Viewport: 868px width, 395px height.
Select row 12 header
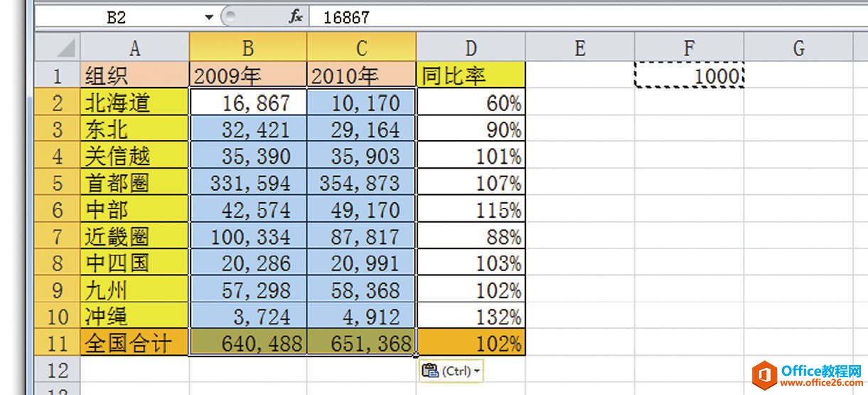(x=58, y=370)
